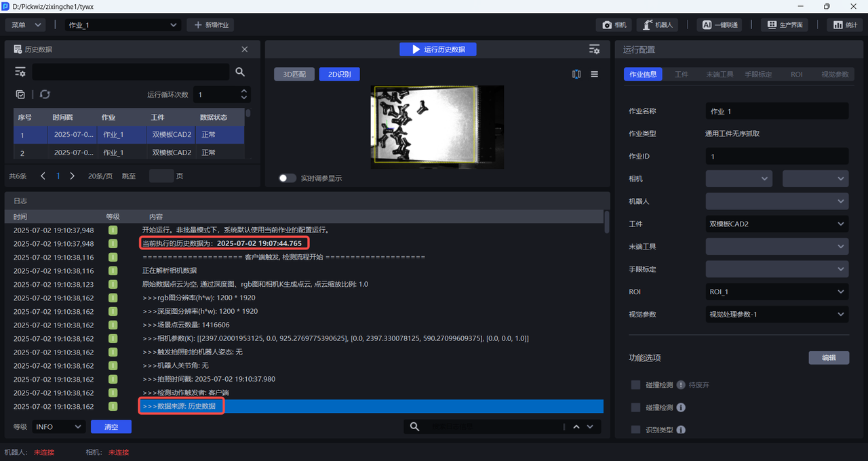Open the 机器人 robot settings
The image size is (868, 461).
tap(658, 25)
